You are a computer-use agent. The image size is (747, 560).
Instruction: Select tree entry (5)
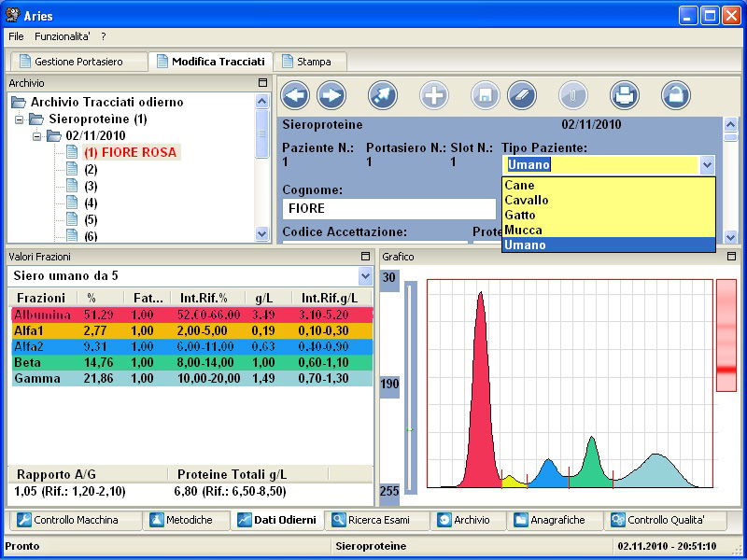tap(91, 220)
